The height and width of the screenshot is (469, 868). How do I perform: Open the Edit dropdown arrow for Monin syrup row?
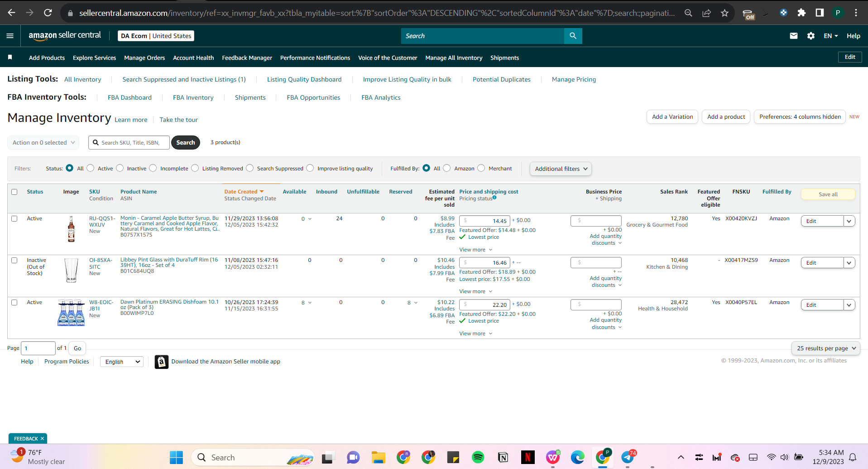849,221
